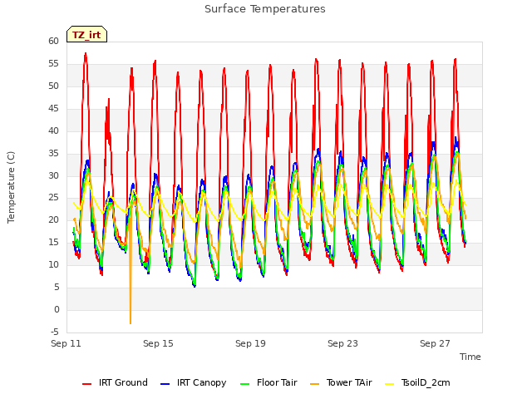Click the 25 y-axis tick label
The width and height of the screenshot is (532, 399).
pyautogui.click(x=53, y=198)
